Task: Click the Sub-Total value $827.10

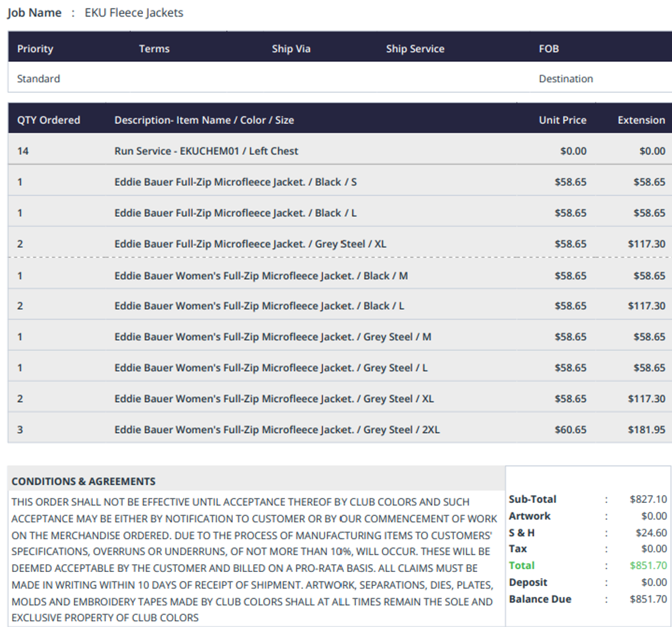Action: [x=648, y=499]
